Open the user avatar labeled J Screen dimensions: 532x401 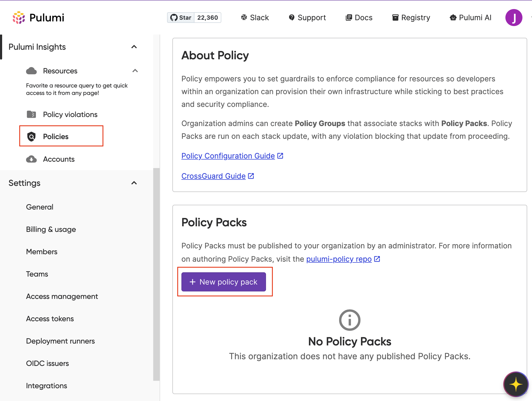coord(514,17)
